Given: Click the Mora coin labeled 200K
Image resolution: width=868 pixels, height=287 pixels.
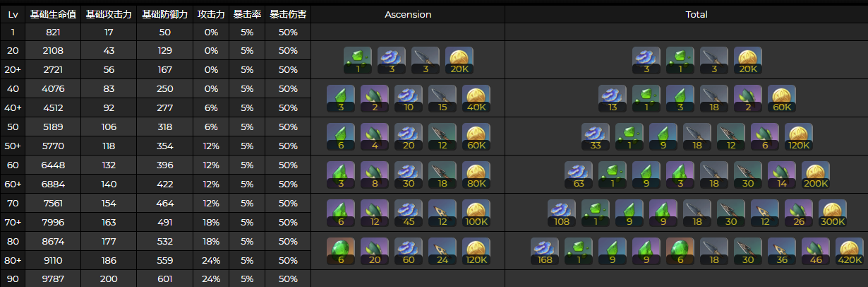Looking at the screenshot, I should (x=816, y=175).
